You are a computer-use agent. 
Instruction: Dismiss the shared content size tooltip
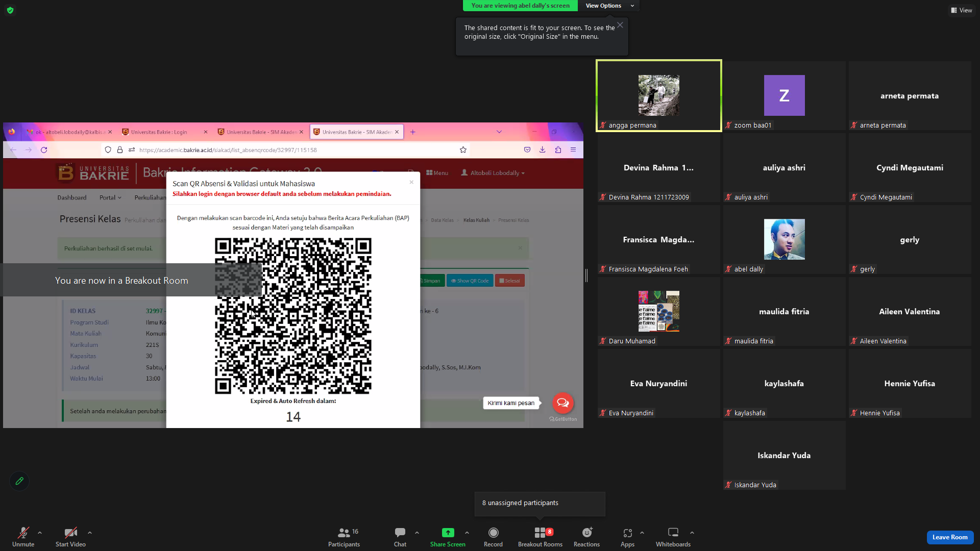[620, 25]
